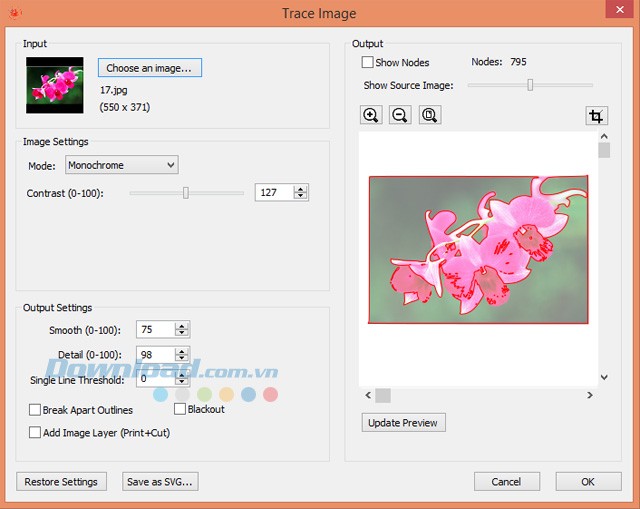Screen dimensions: 640x509
Task: Open the Mode dropdown showing Monochrome
Action: point(122,165)
